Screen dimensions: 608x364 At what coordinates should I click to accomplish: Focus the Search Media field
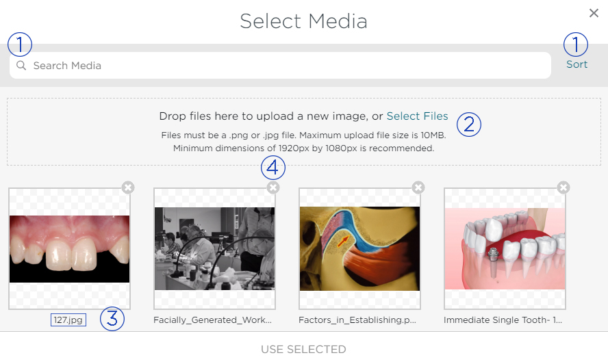[x=280, y=66]
